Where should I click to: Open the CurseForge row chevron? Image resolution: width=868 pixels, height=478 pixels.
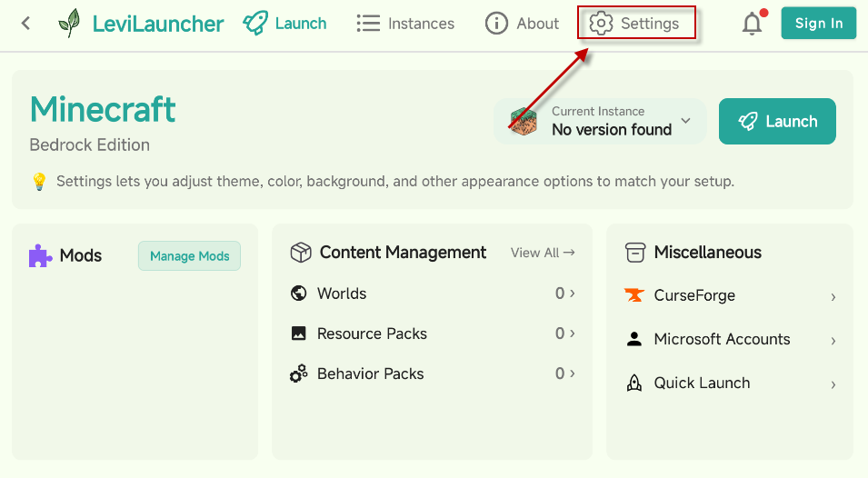coord(833,297)
